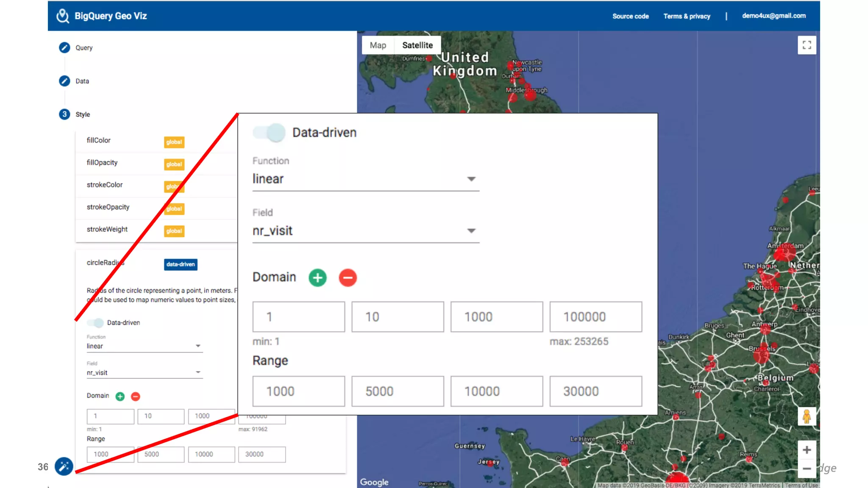Click the circleRadius data-driven badge
This screenshot has height=488, width=868.
pos(181,264)
